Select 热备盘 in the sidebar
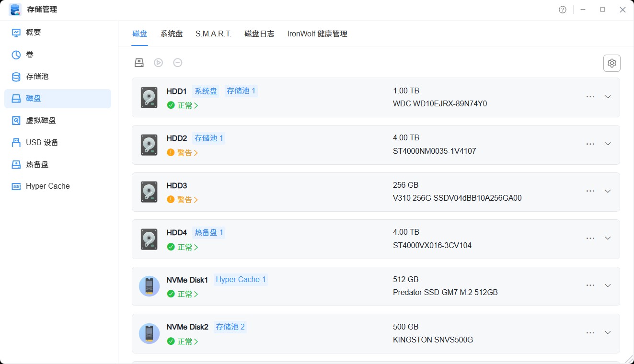 point(38,164)
